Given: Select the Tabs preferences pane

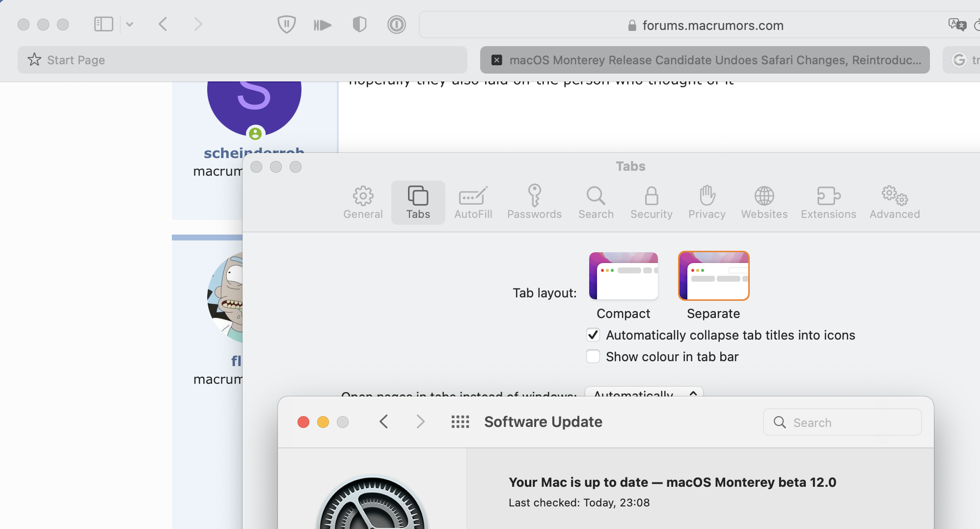Looking at the screenshot, I should tap(418, 203).
